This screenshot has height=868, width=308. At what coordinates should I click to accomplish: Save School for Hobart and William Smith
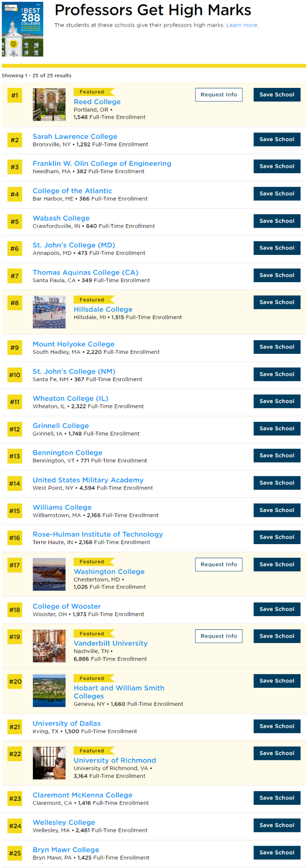point(277,681)
